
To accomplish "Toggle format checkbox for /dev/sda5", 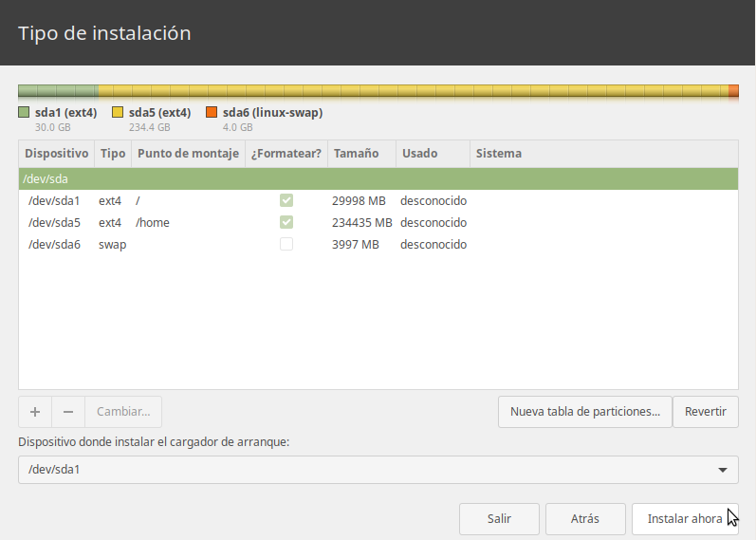I will pos(286,223).
